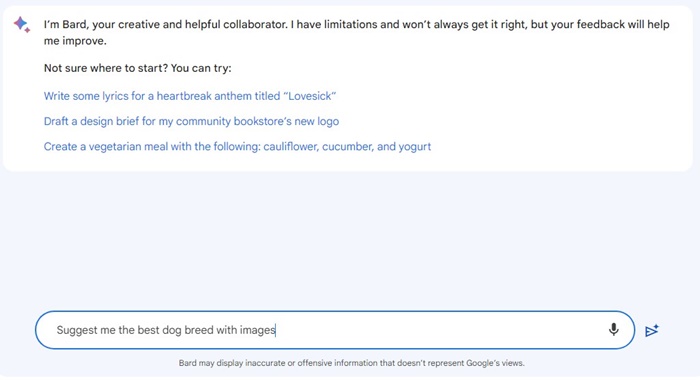Click the Bard disclaimer text below the prompt
The width and height of the screenshot is (700, 380).
tap(351, 363)
